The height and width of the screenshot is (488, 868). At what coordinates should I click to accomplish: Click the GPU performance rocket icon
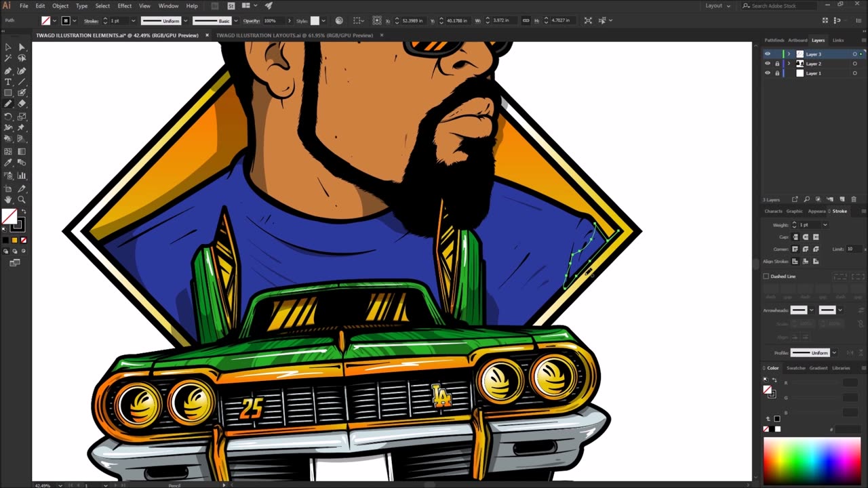pos(269,5)
